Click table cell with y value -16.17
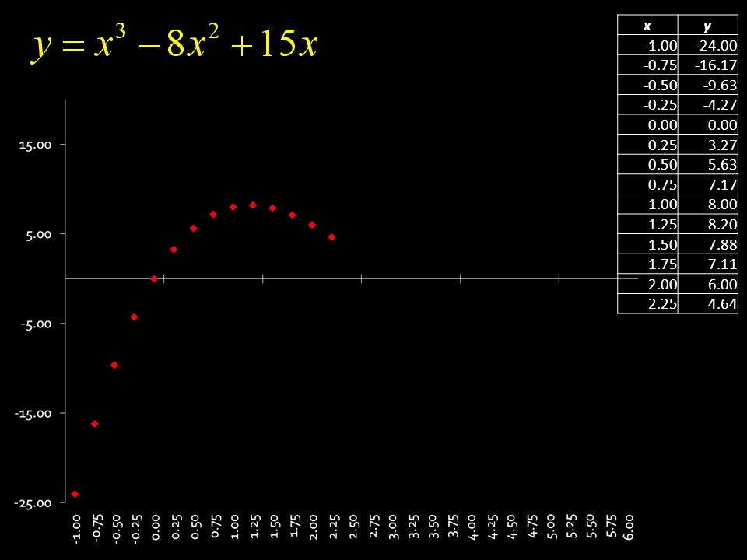 point(707,65)
